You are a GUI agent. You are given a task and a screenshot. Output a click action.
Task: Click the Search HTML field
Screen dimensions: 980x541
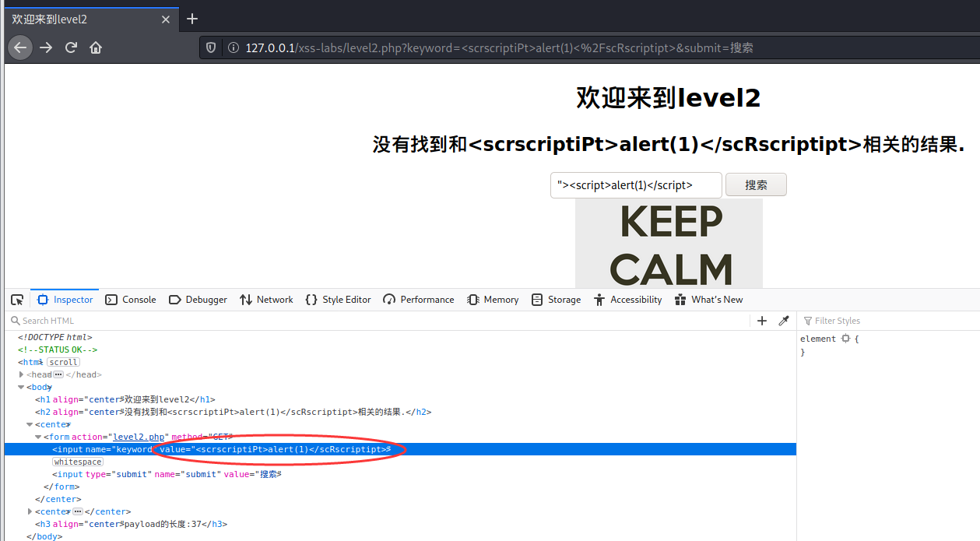[x=378, y=321]
